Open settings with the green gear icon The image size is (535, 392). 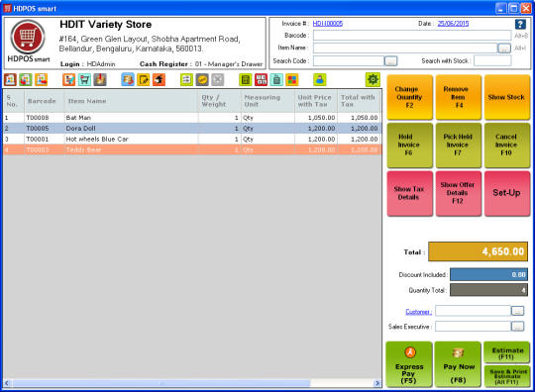373,79
